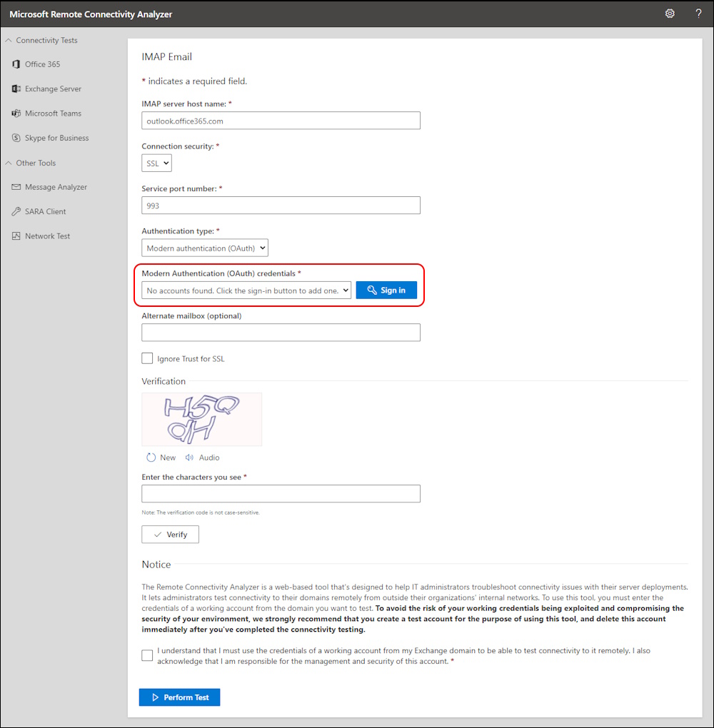Screen dimensions: 714x728
Task: Play the Audio captcha challenge
Action: 203,457
